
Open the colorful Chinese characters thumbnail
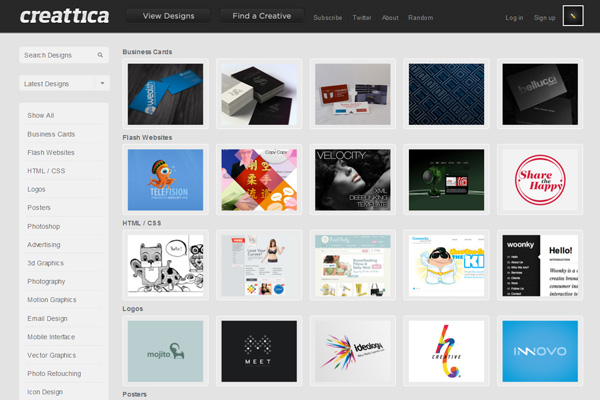click(x=259, y=180)
